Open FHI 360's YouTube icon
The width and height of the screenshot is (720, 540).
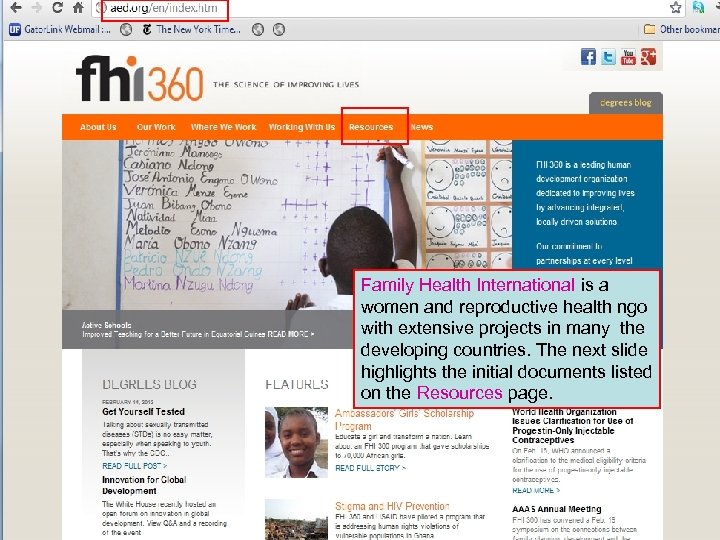point(628,57)
